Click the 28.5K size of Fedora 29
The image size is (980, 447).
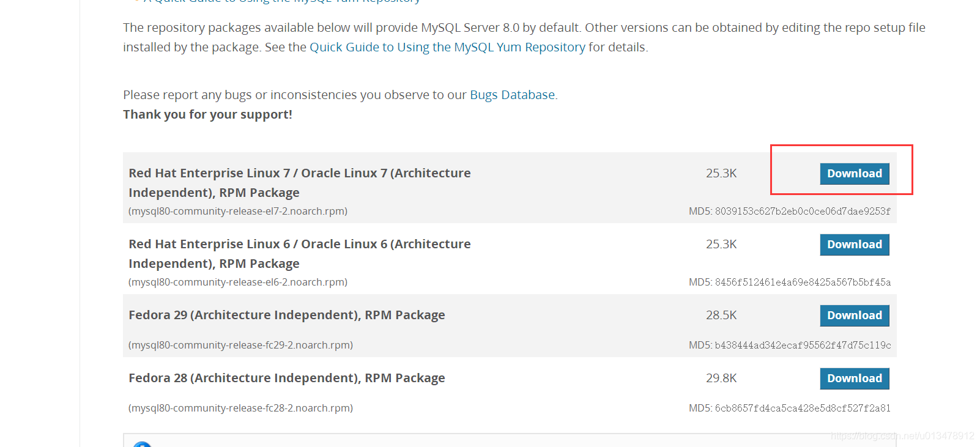tap(721, 315)
